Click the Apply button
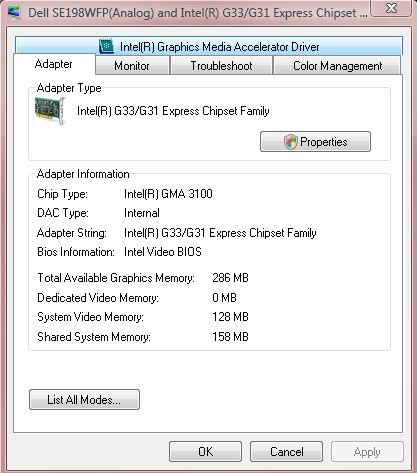417x473 pixels. pyautogui.click(x=367, y=452)
